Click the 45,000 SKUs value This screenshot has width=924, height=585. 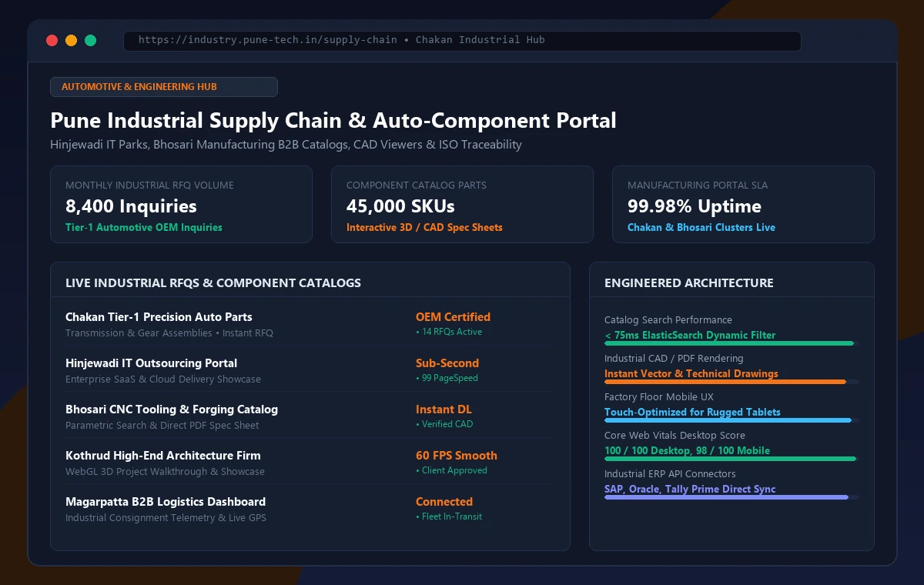click(x=400, y=206)
